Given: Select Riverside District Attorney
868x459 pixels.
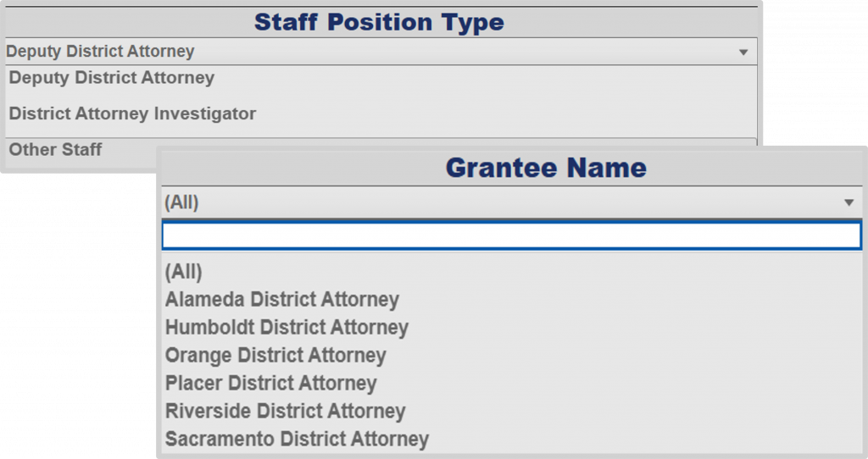Looking at the screenshot, I should click(285, 411).
